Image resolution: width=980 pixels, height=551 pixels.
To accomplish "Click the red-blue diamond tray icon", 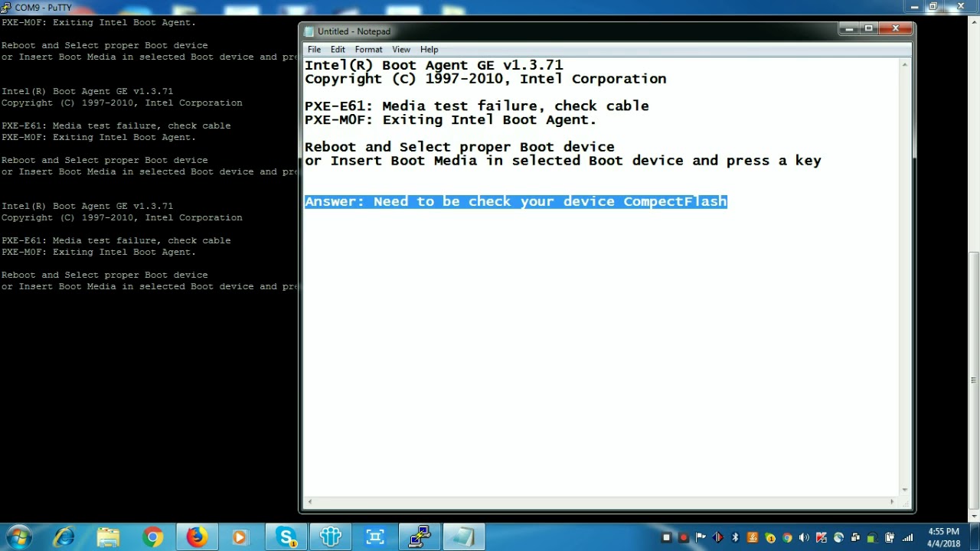I will pyautogui.click(x=718, y=537).
